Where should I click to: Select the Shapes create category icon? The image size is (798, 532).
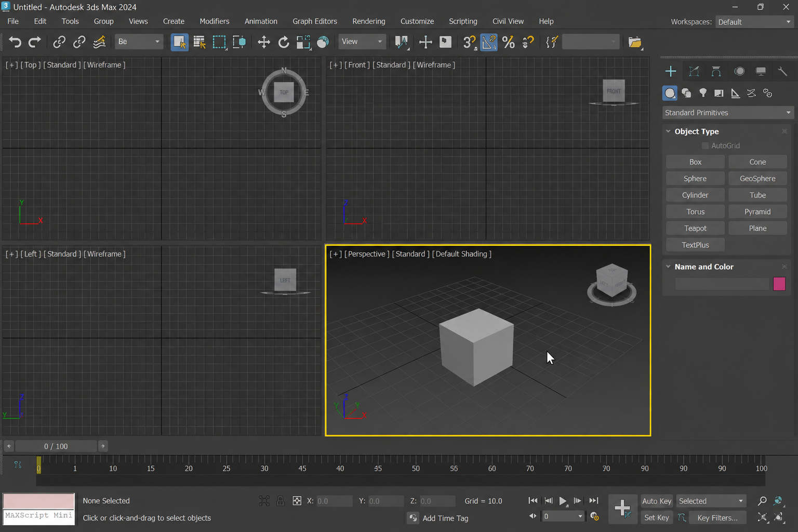point(686,93)
